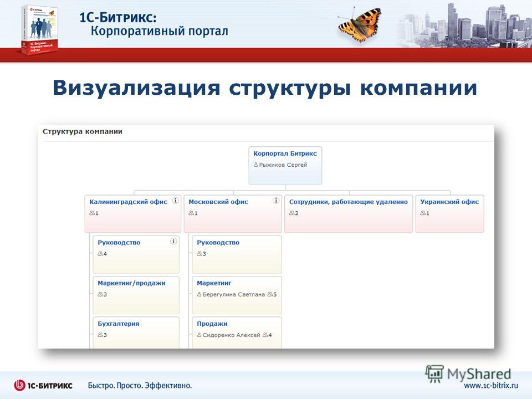Click the name Рыжиков Сергей
The height and width of the screenshot is (399, 532).
(x=283, y=165)
